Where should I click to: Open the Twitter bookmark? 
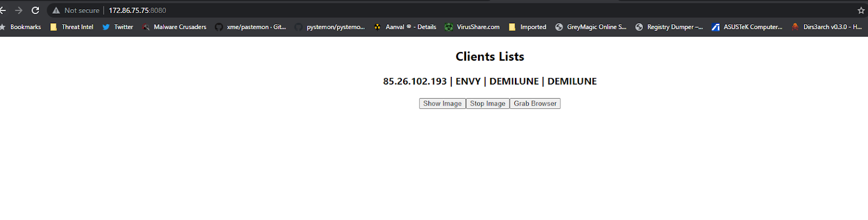point(118,27)
